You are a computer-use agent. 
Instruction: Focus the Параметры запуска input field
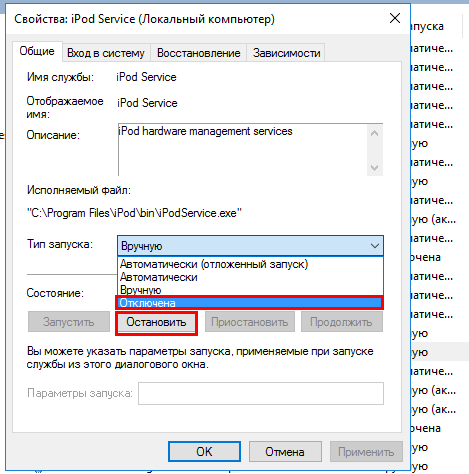point(261,394)
